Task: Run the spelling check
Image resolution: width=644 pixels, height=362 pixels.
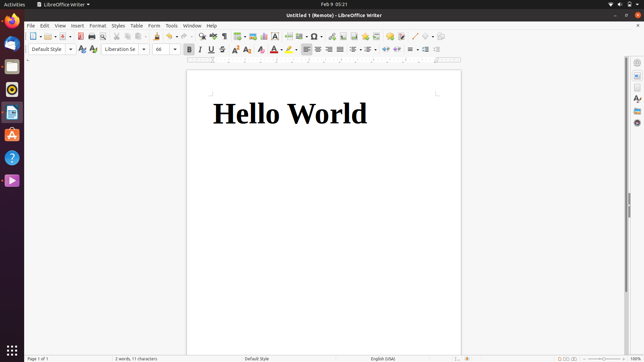Action: tap(213, 36)
